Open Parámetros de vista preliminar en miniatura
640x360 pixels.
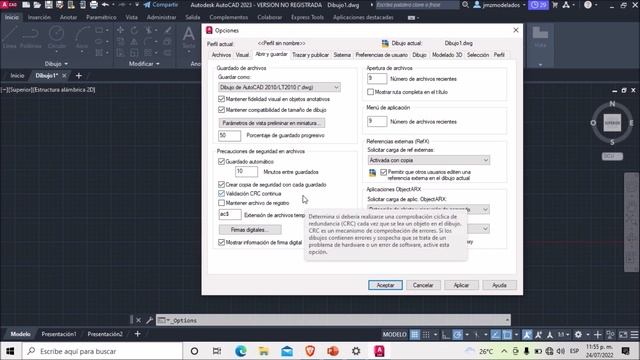tap(271, 123)
